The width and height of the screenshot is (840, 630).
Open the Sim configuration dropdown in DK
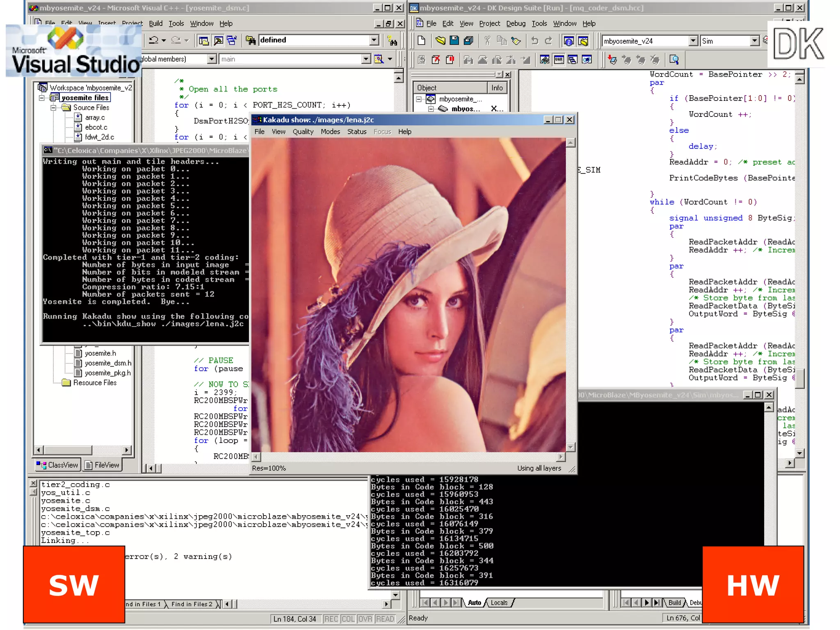(x=755, y=41)
